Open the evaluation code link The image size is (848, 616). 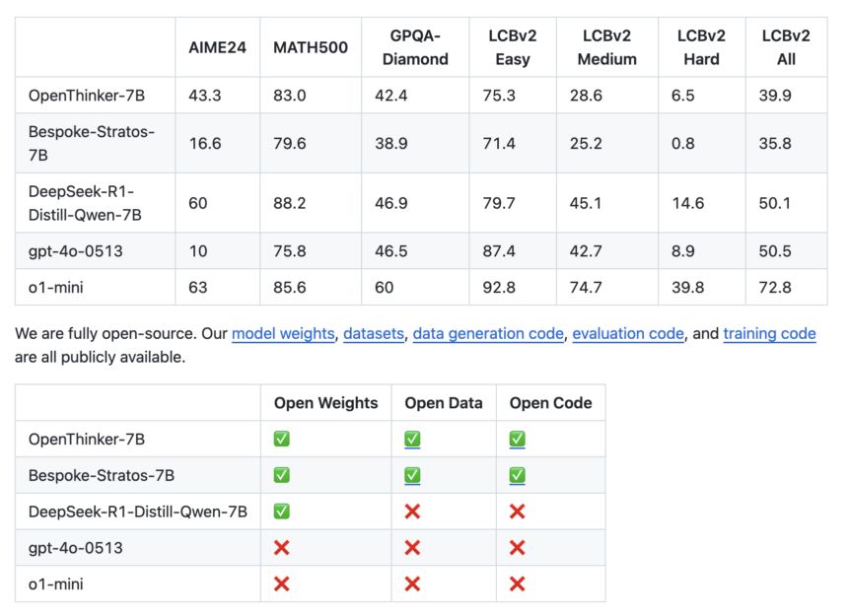(x=628, y=334)
